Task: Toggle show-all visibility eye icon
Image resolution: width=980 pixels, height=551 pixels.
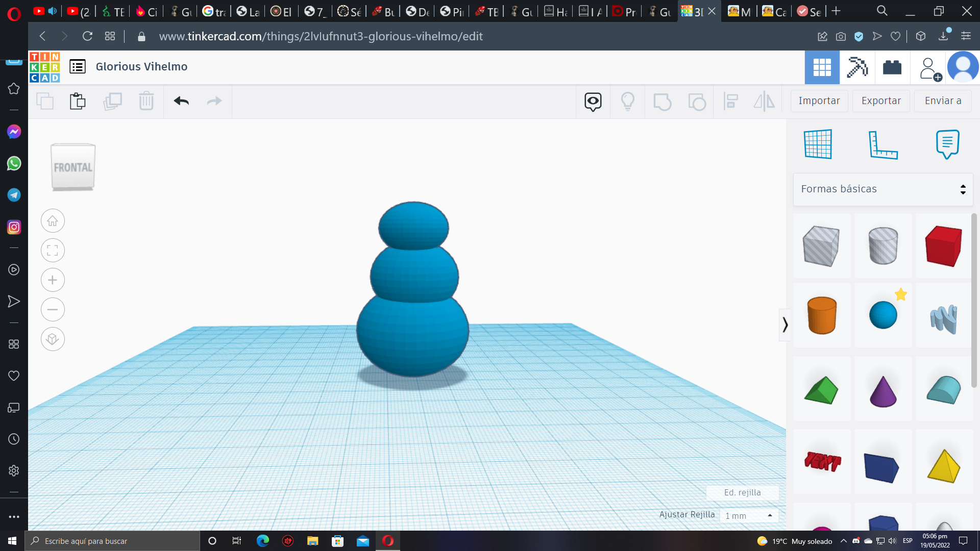Action: [x=593, y=102]
